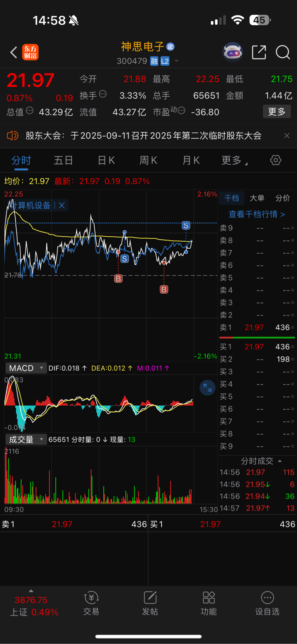Tap the left B buy marker
This screenshot has width=297, height=644.
118,278
